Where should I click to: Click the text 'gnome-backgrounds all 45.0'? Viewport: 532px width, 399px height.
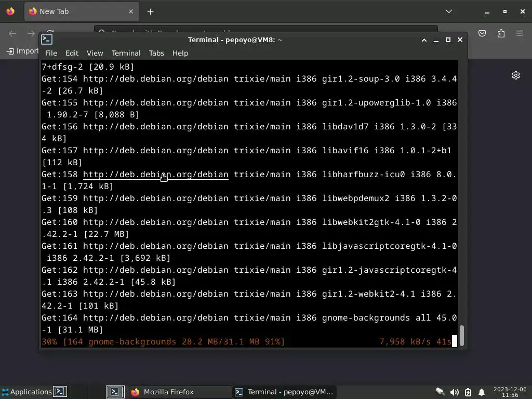coord(389,318)
